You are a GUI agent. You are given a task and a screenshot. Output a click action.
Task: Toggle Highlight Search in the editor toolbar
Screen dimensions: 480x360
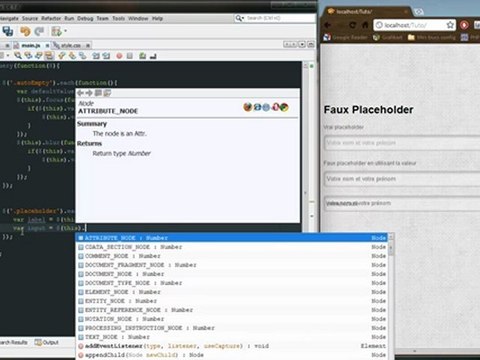coord(49,56)
